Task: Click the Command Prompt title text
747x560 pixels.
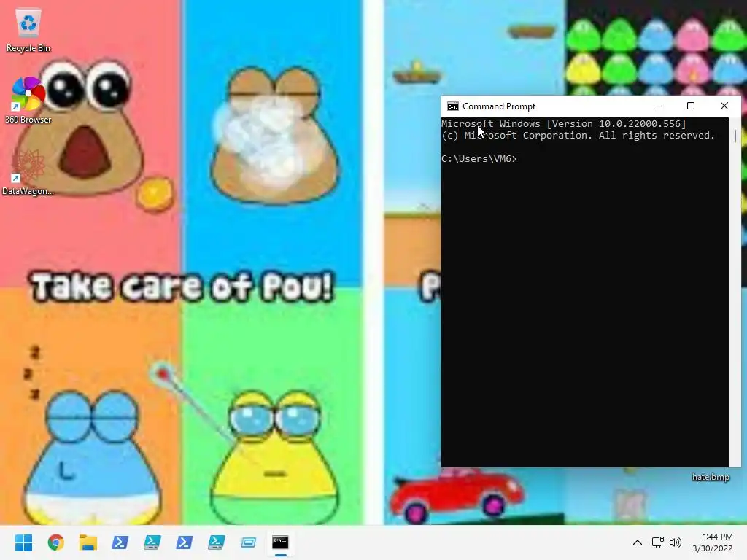Action: pyautogui.click(x=499, y=106)
